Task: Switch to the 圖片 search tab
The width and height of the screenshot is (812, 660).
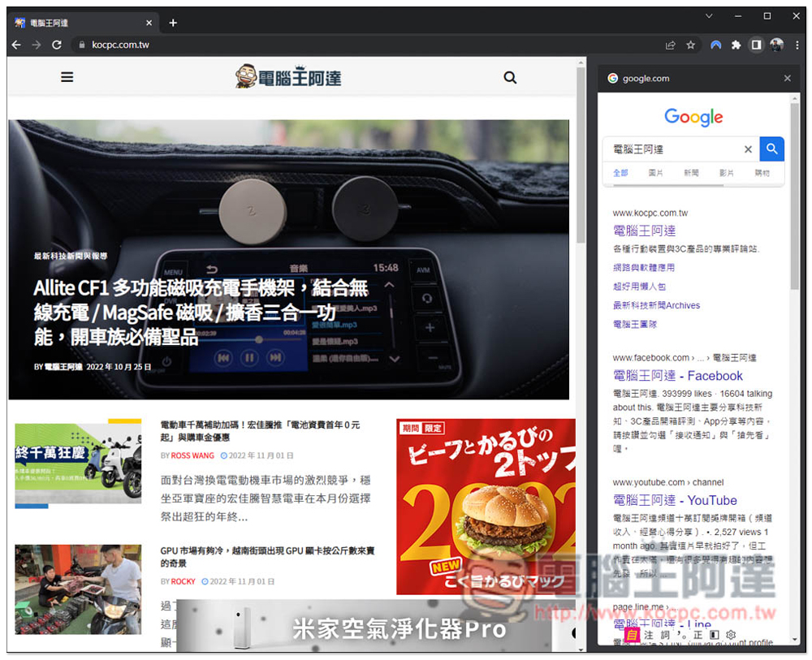Action: 655,173
